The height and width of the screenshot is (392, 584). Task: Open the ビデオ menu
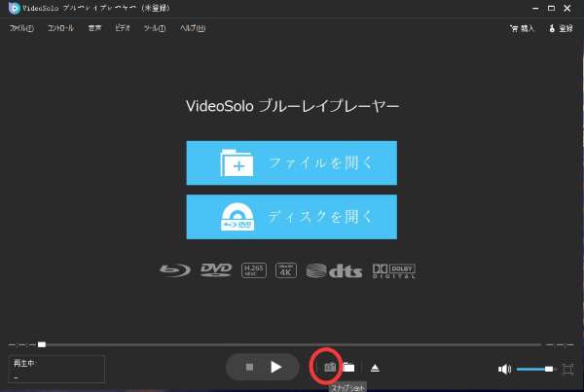pos(123,28)
